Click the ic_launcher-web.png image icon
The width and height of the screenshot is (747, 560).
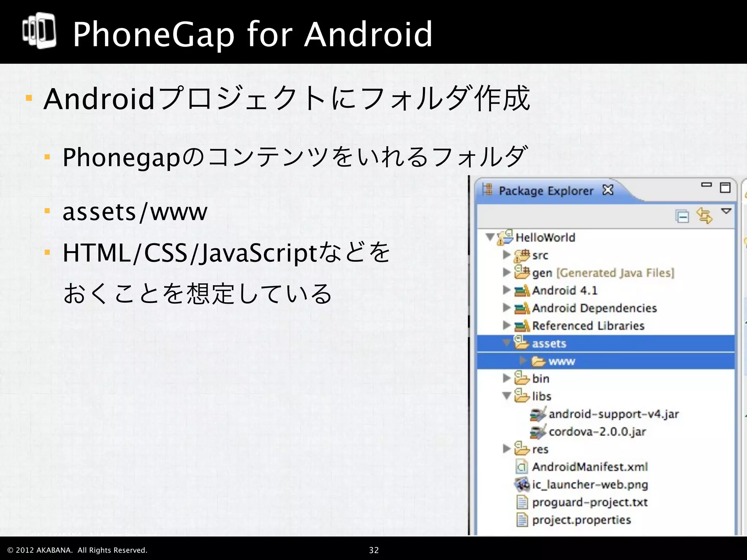(x=522, y=484)
